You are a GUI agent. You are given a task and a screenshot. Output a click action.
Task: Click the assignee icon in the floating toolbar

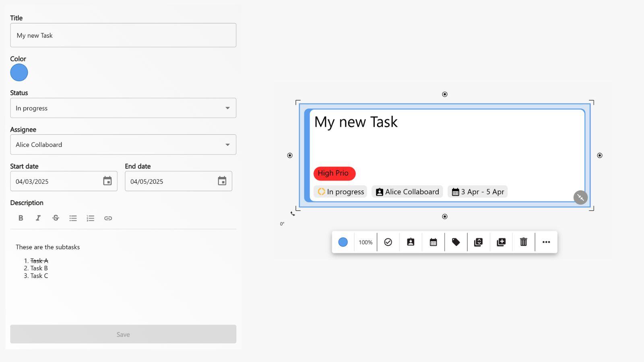pos(410,242)
